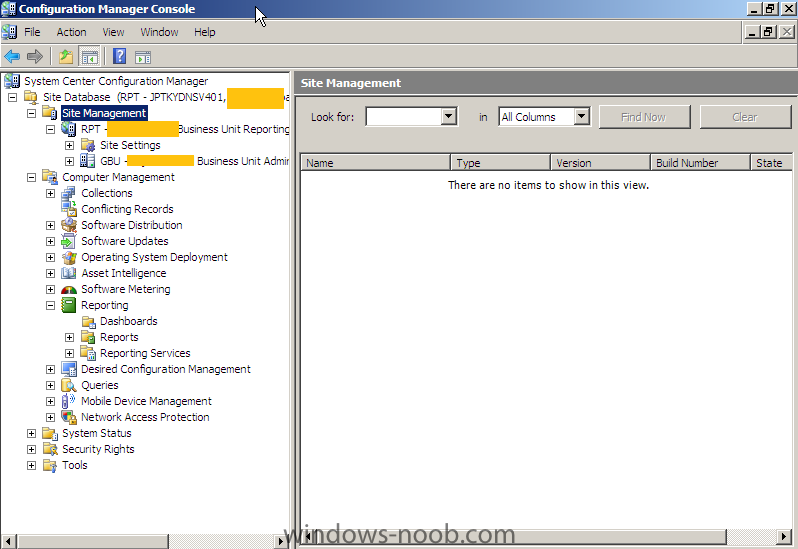This screenshot has width=798, height=549.
Task: Sort by the Version column header
Action: [x=601, y=163]
